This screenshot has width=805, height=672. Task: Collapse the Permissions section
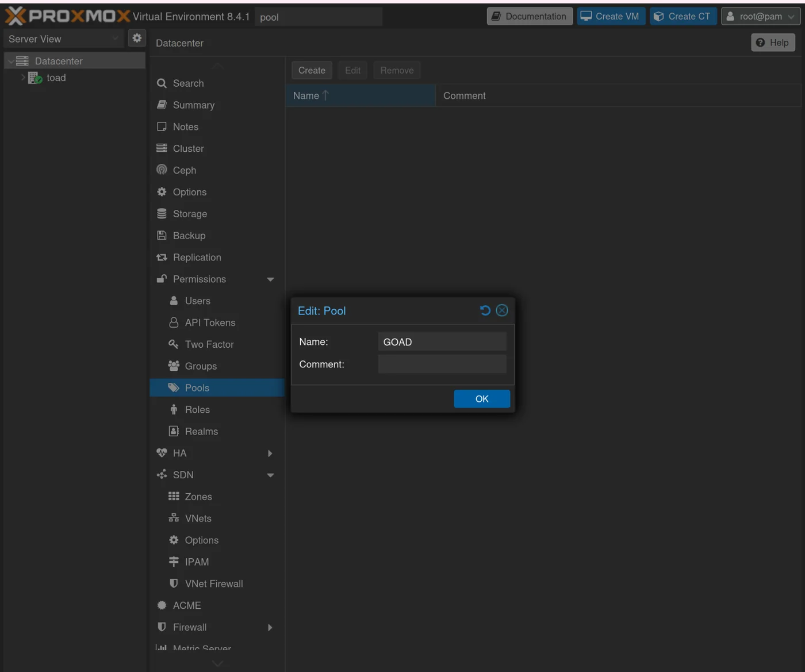[x=270, y=279]
